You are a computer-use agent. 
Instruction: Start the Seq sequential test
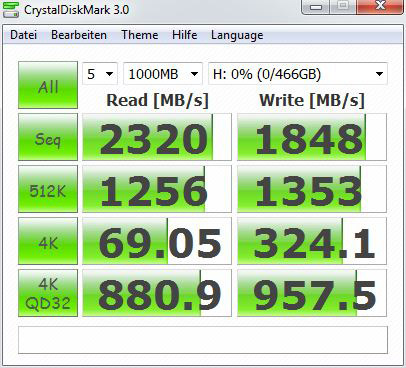(48, 137)
